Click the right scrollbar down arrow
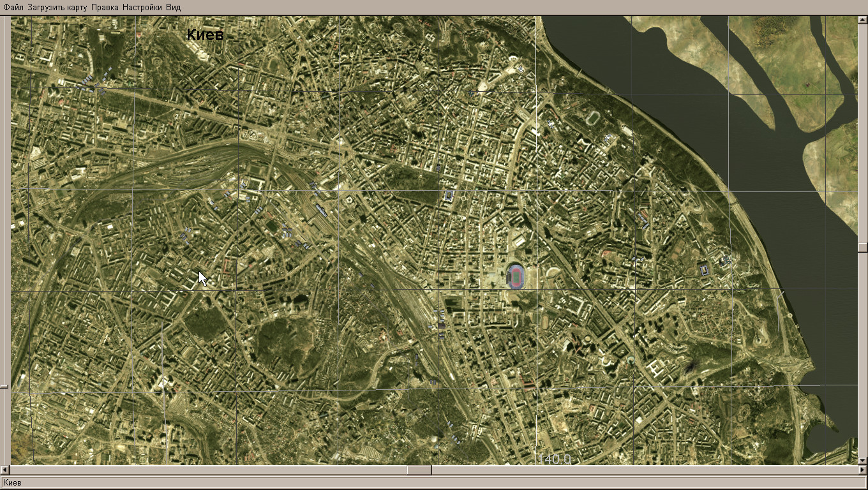The height and width of the screenshot is (490, 868). point(862,461)
